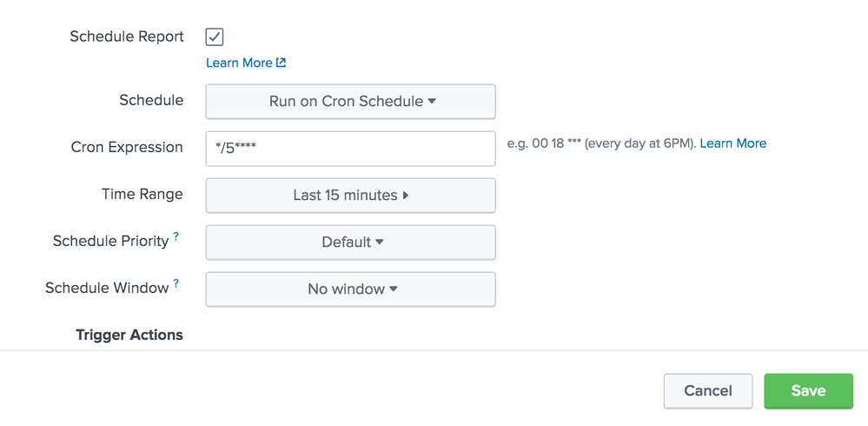868x426 pixels.
Task: Click right arrow on Last 15 minutes
Action: pyautogui.click(x=406, y=196)
